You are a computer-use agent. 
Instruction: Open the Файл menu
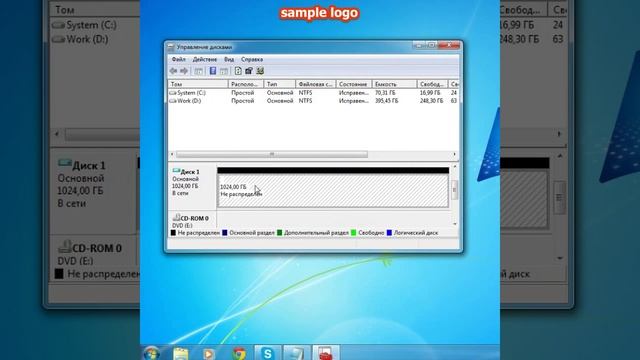[178, 60]
